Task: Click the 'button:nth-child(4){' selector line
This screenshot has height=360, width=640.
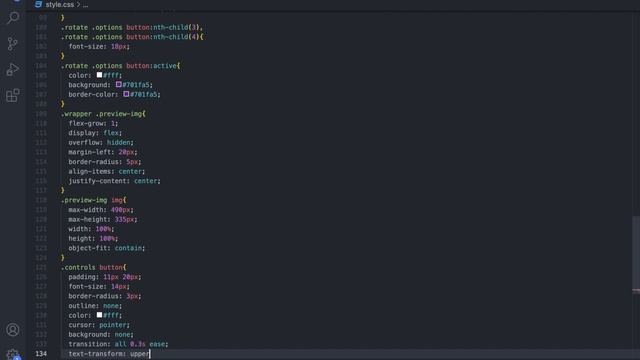Action: tap(132, 37)
